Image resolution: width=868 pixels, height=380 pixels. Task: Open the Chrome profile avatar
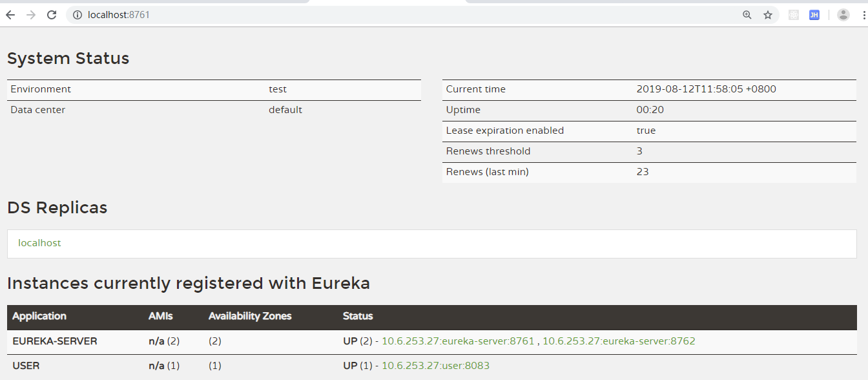pos(843,15)
